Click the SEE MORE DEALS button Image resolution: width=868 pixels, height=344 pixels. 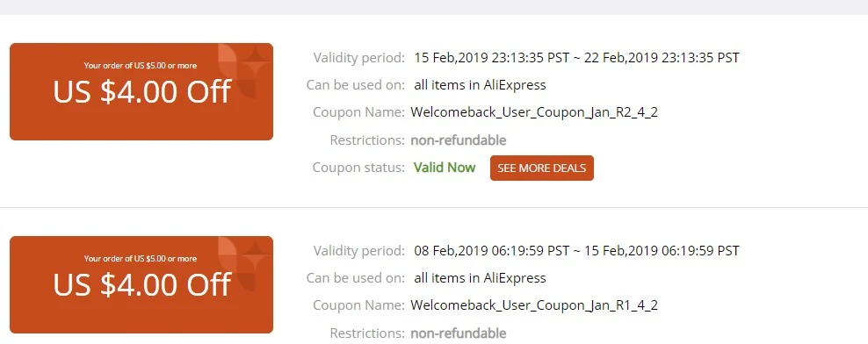541,168
